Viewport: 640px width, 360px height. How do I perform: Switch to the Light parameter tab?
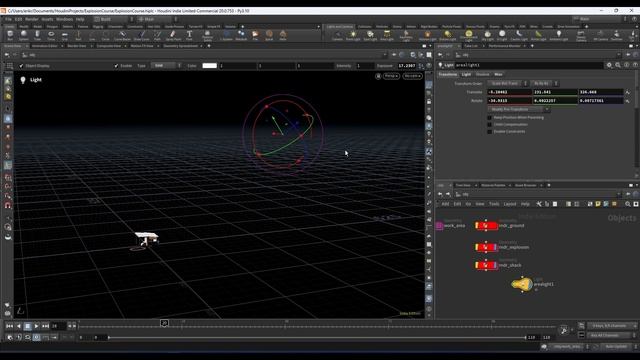click(466, 74)
